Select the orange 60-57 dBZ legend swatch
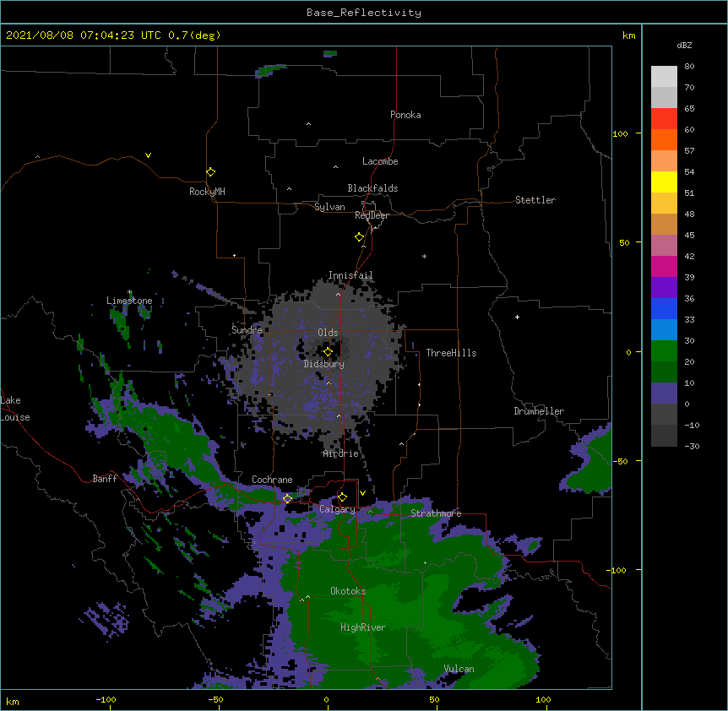 [x=664, y=139]
